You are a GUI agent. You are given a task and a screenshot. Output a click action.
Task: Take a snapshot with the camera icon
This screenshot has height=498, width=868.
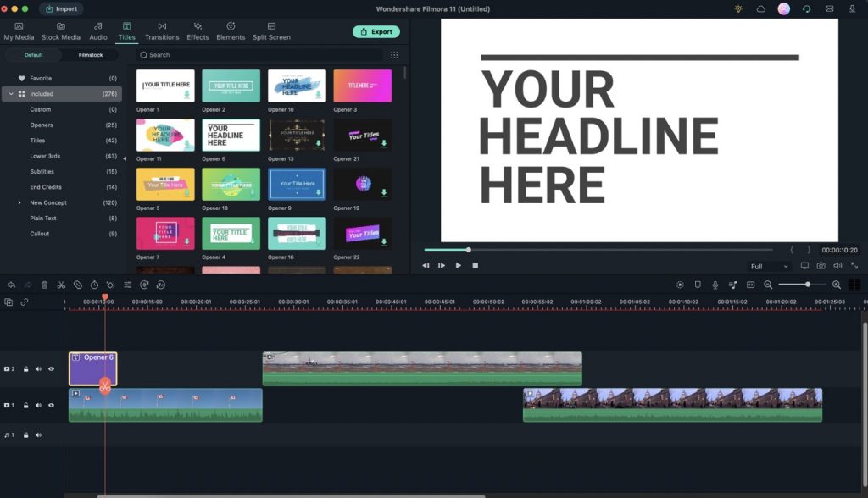[x=821, y=265]
